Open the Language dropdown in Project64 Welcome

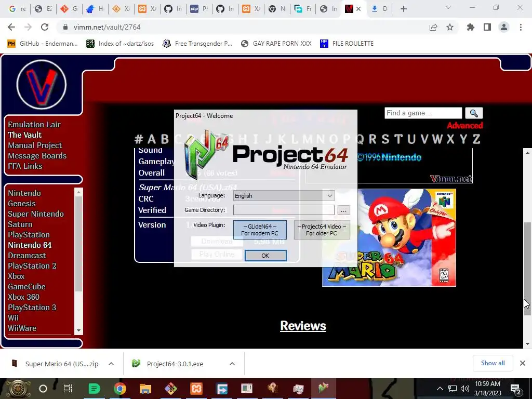[284, 196]
